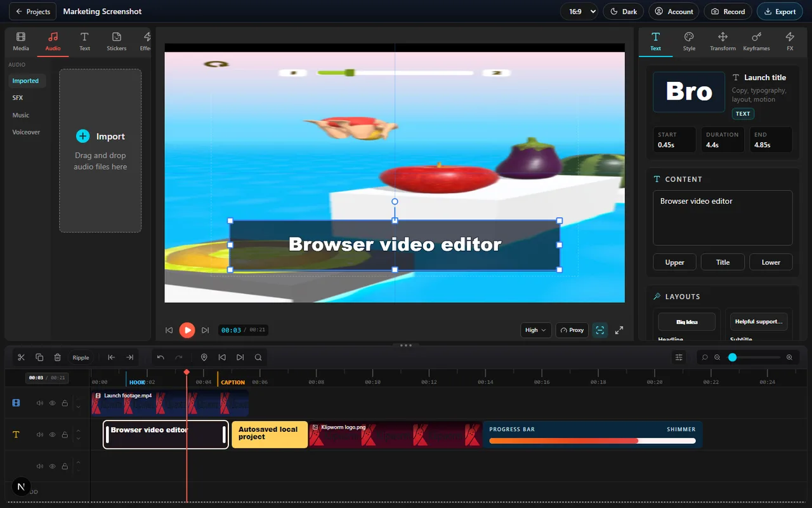Screen dimensions: 812x508
Task: Lock the empty third track
Action: coord(65,466)
